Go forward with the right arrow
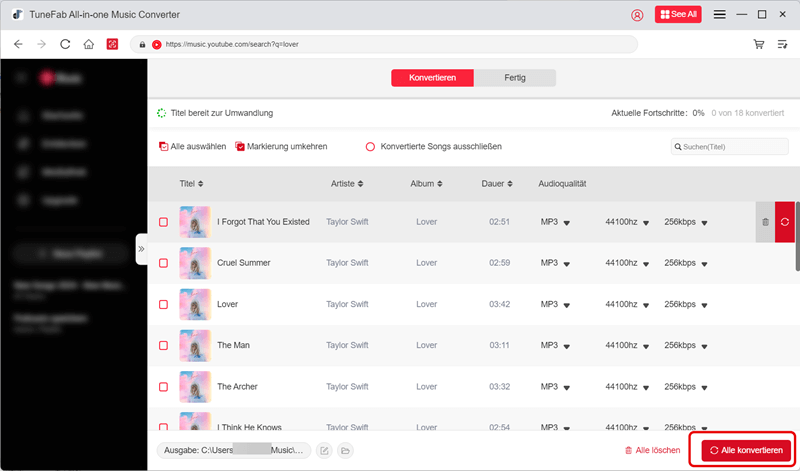Viewport: 800px width, 471px height. 42,44
